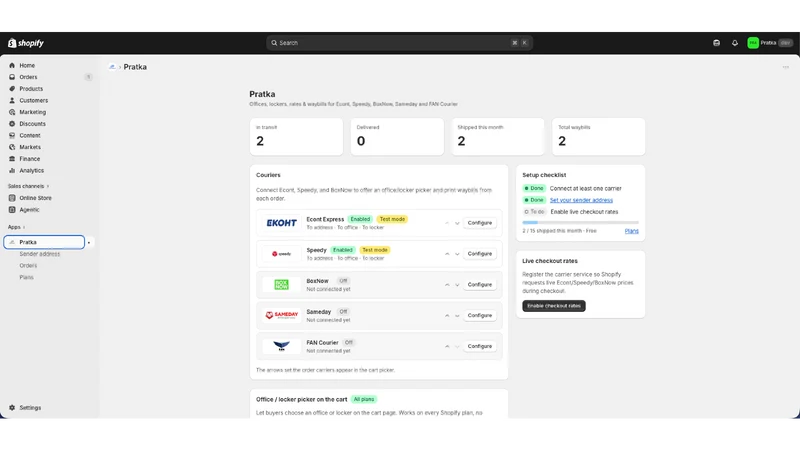Open Set your sender address link
Image resolution: width=800 pixels, height=450 pixels.
coord(581,200)
